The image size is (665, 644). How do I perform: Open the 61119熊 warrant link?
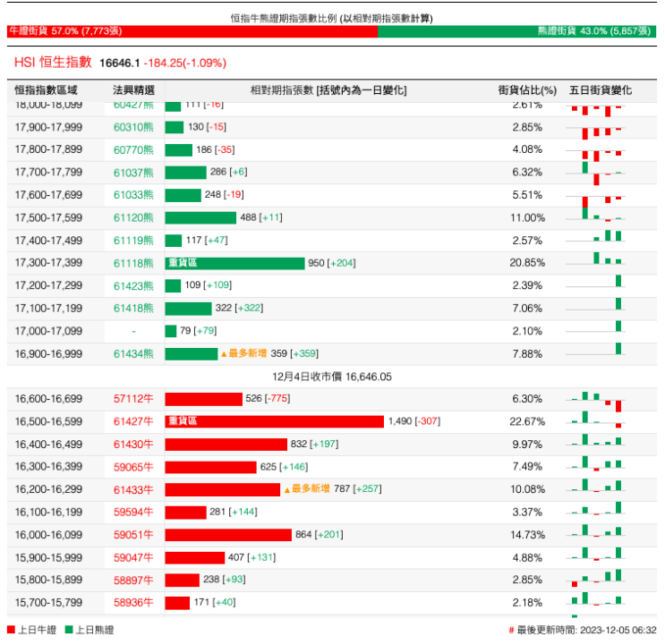click(133, 241)
